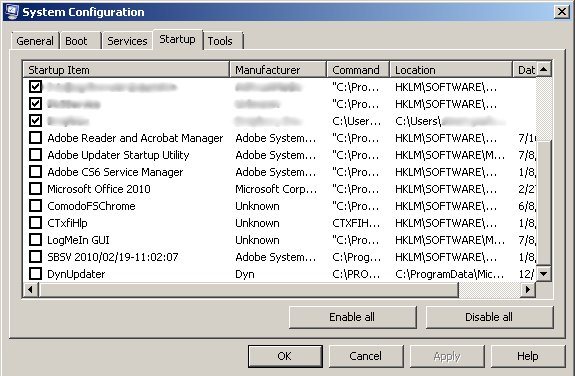This screenshot has height=376, width=575.
Task: Open Help for System Configuration
Action: 528,356
